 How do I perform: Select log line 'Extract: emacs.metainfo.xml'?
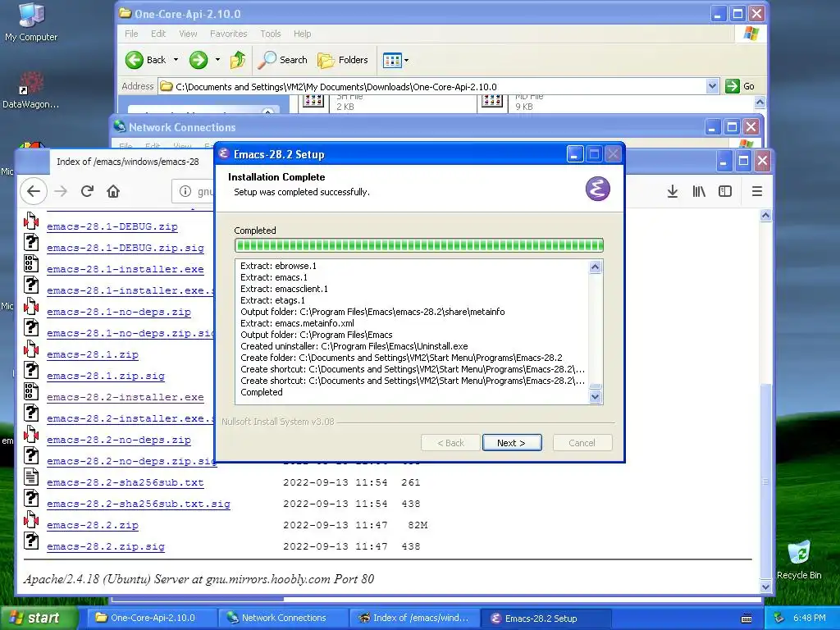(x=297, y=323)
